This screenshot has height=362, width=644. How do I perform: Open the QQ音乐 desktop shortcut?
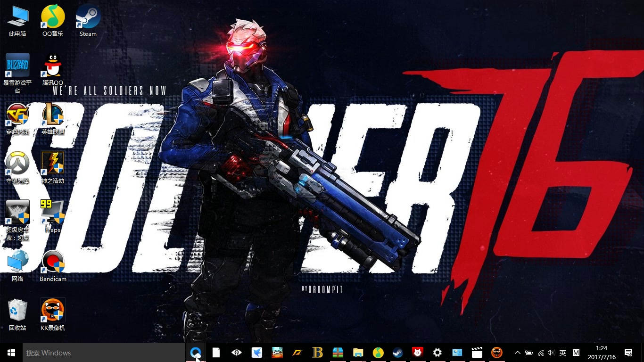[x=53, y=21]
